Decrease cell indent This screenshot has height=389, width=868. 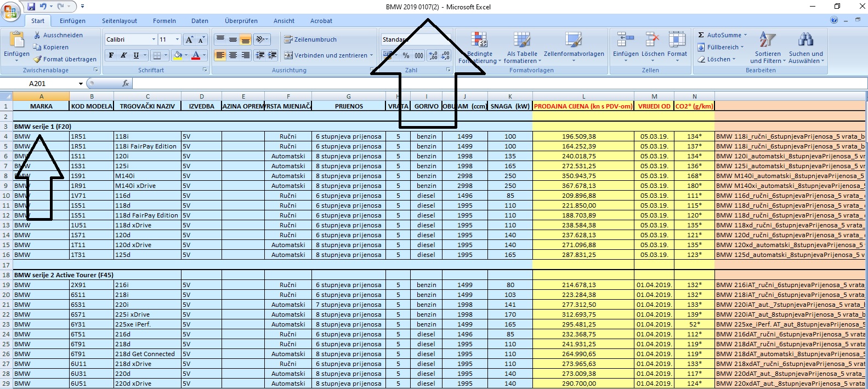tap(260, 55)
